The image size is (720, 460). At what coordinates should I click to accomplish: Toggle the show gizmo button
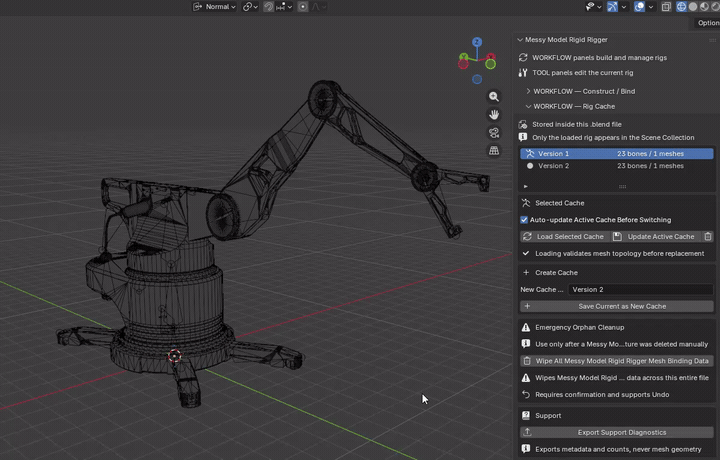pyautogui.click(x=613, y=6)
